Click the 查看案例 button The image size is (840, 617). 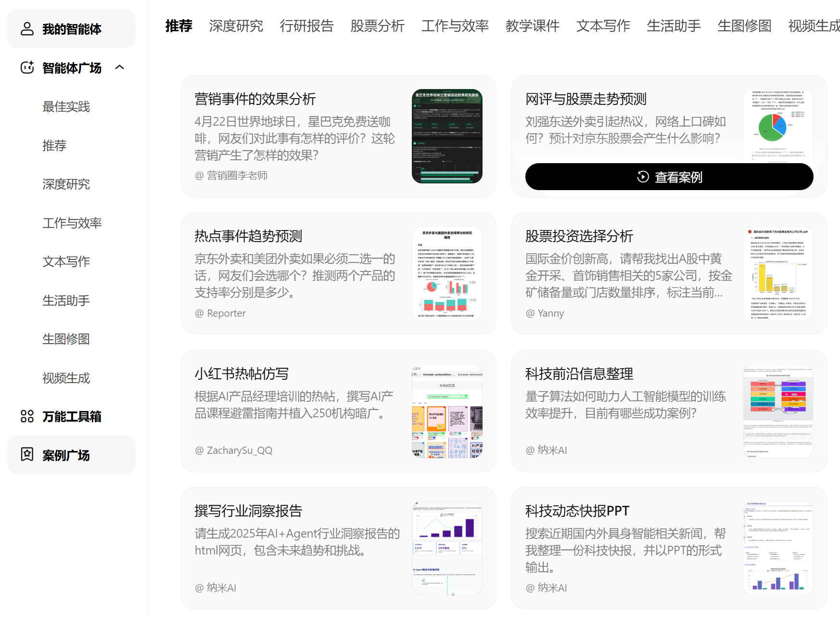[x=669, y=177]
